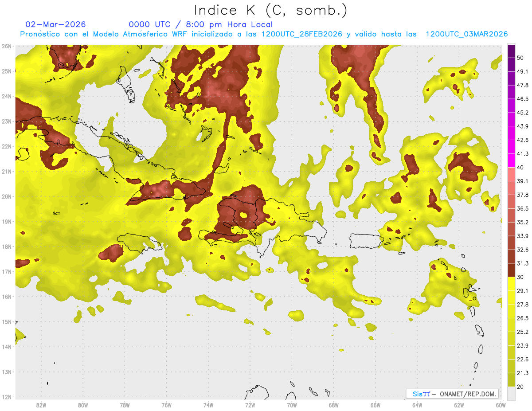The height and width of the screenshot is (411, 532).
Task: Click the color bar label '21.3'
Action: (x=523, y=372)
